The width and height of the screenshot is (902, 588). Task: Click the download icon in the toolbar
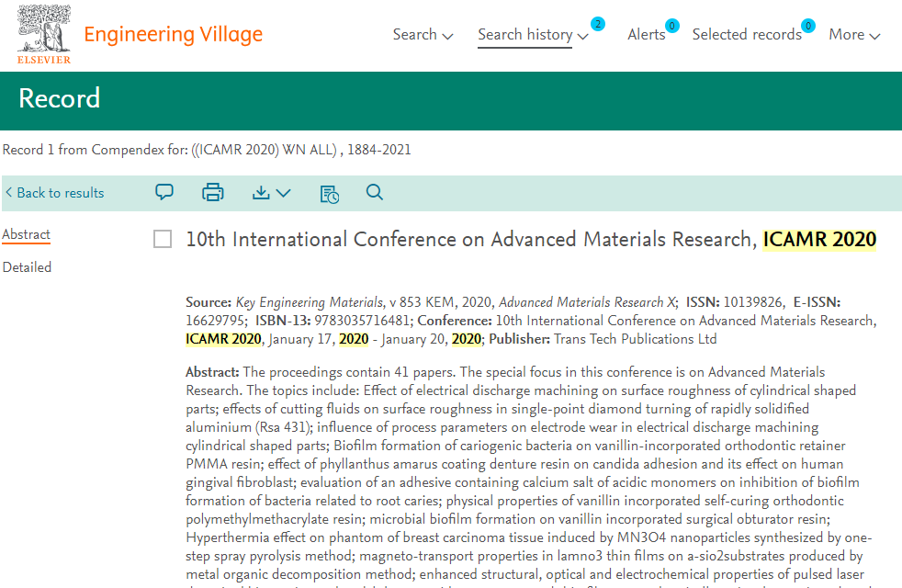[261, 193]
